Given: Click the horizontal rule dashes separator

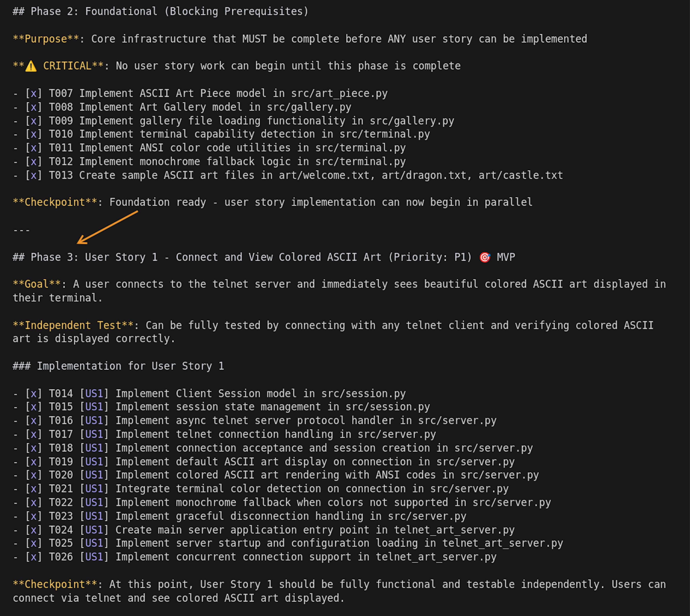Looking at the screenshot, I should pos(21,230).
